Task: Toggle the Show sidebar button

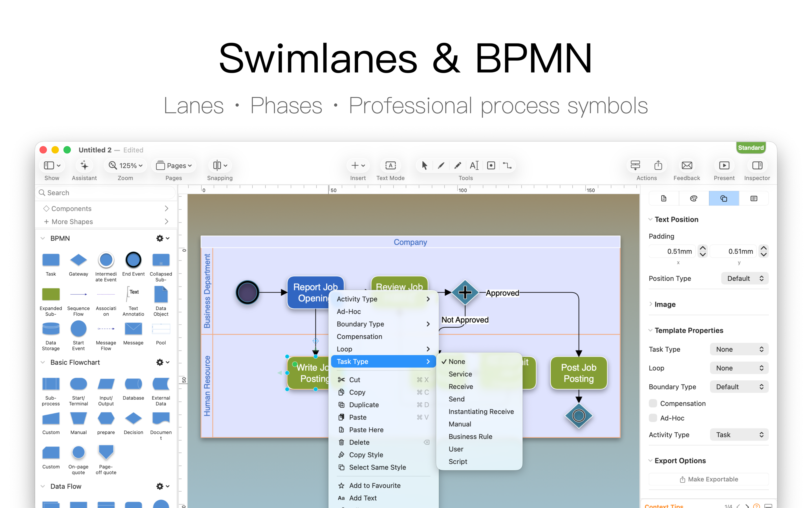Action: [x=52, y=166]
